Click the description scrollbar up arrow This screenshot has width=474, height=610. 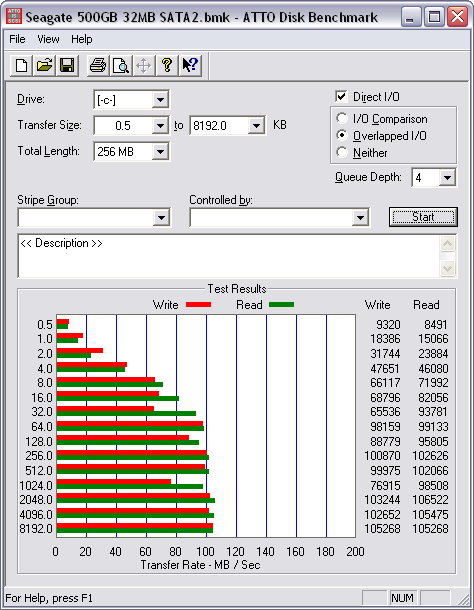[448, 244]
